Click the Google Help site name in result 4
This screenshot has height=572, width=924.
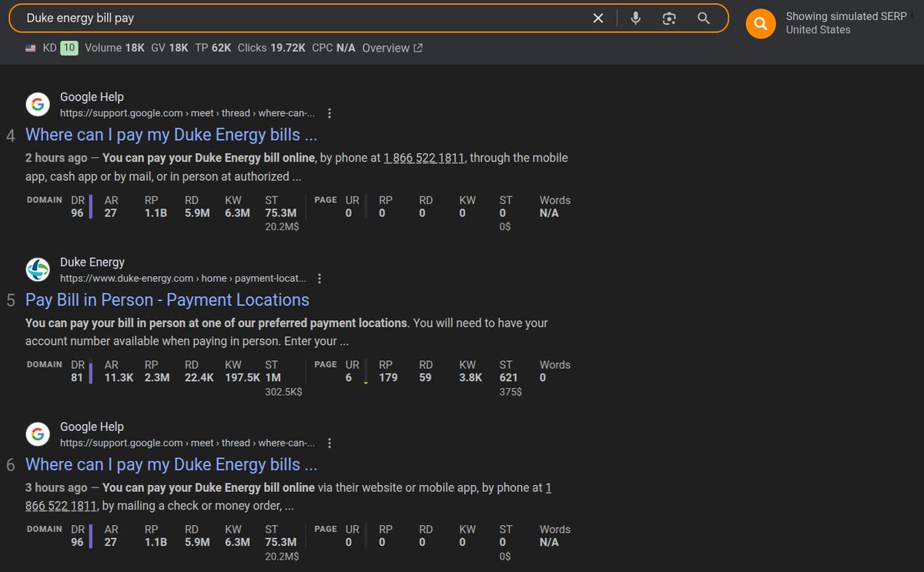point(92,97)
